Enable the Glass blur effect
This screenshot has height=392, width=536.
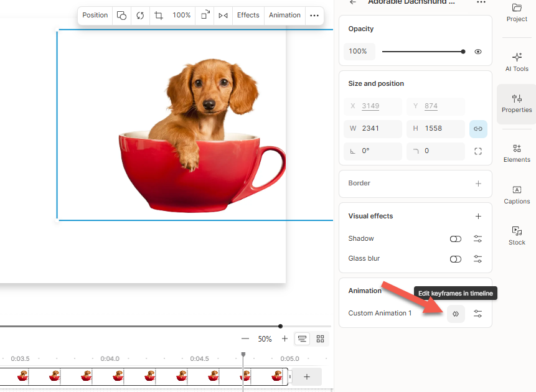(455, 258)
